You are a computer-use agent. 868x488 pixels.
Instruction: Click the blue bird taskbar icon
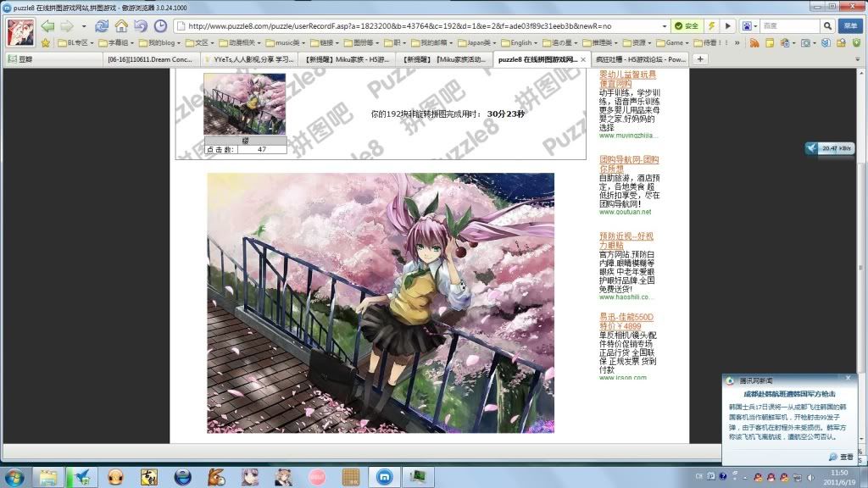pos(82,476)
